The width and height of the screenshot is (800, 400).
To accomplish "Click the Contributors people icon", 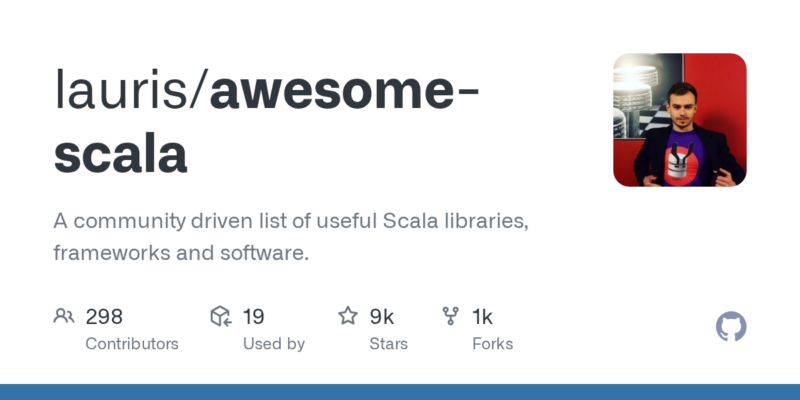I will pyautogui.click(x=64, y=317).
